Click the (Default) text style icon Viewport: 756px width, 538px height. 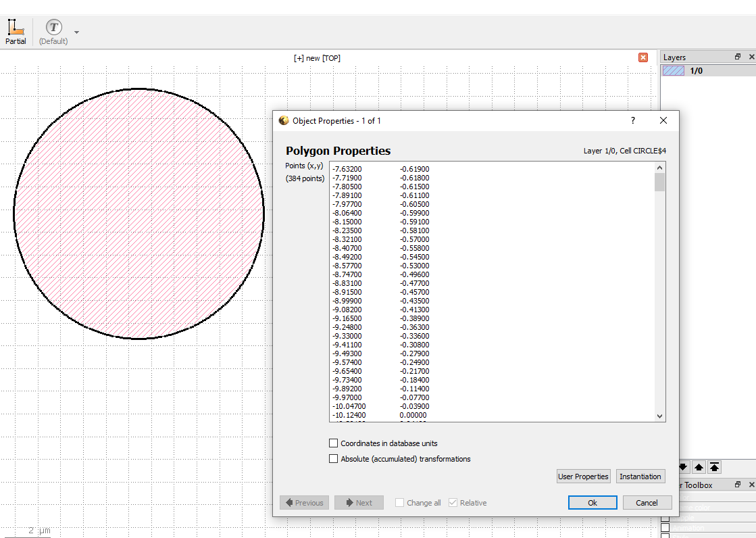pos(53,27)
